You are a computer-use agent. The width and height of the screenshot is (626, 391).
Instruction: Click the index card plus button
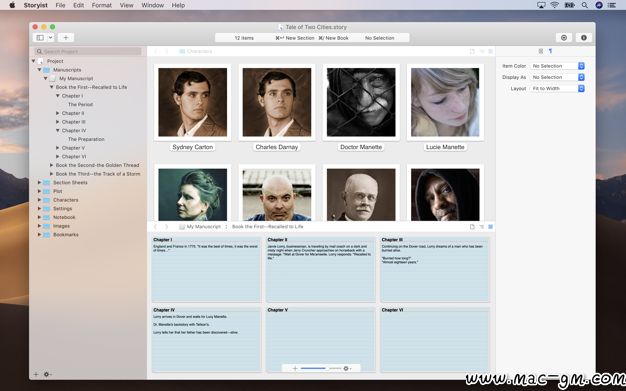point(295,368)
